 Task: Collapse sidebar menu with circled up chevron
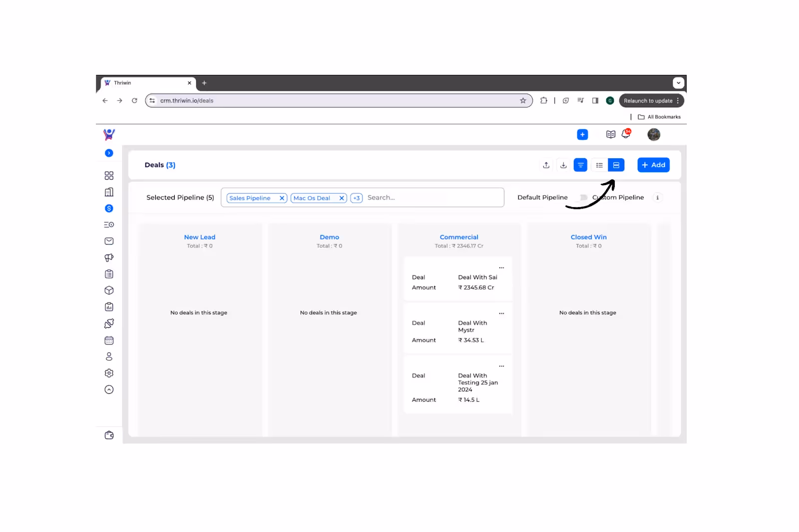(x=109, y=390)
